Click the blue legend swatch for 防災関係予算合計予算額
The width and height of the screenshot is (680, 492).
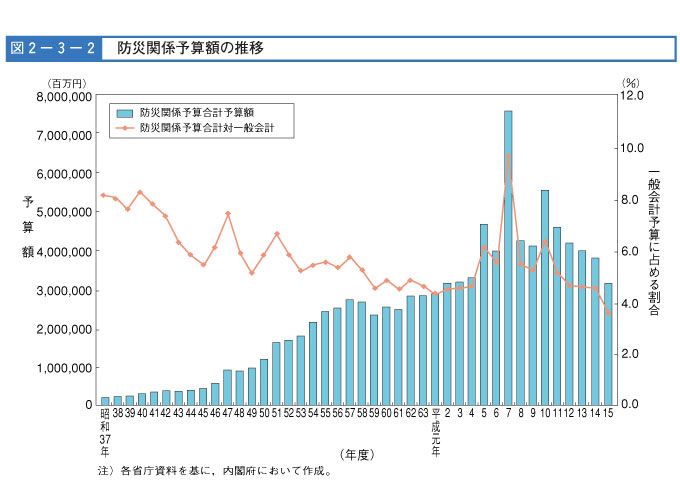[x=124, y=113]
